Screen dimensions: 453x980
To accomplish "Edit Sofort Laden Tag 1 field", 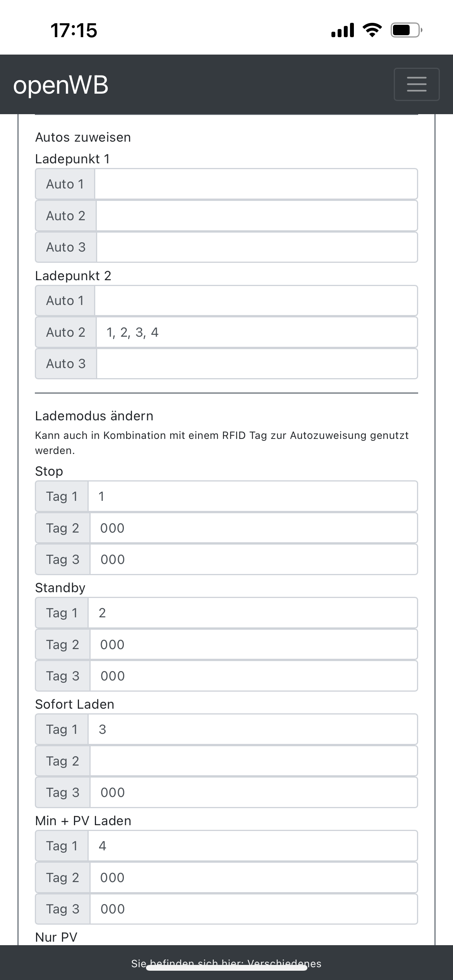I will [x=253, y=729].
